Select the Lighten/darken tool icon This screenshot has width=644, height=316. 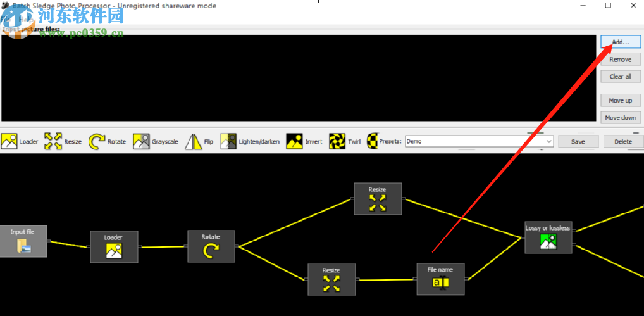228,142
